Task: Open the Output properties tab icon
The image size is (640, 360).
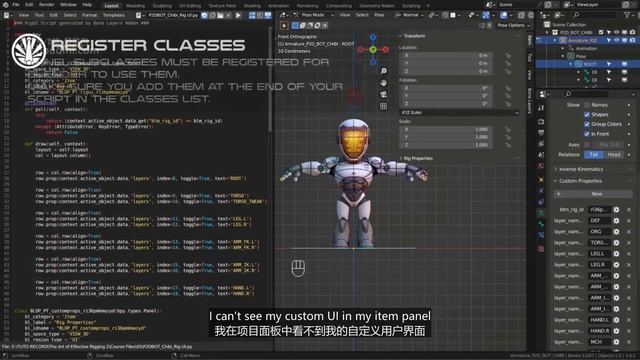Action: pyautogui.click(x=541, y=133)
